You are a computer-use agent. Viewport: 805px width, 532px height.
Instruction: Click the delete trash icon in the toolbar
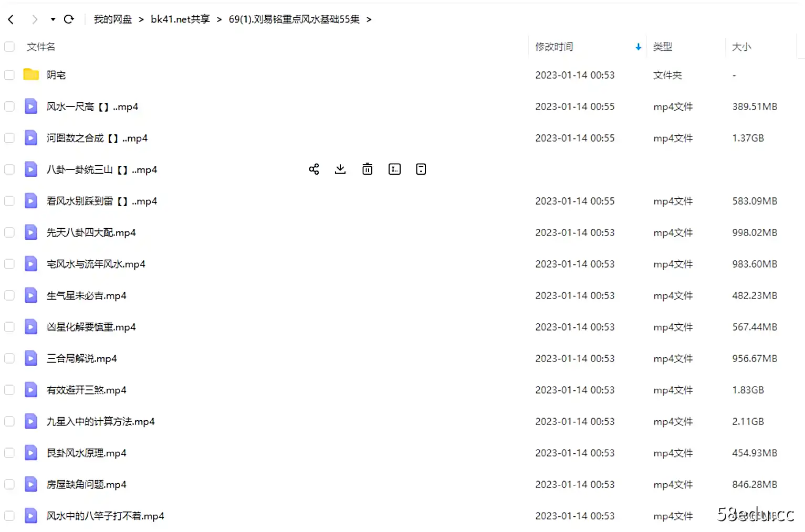(367, 169)
